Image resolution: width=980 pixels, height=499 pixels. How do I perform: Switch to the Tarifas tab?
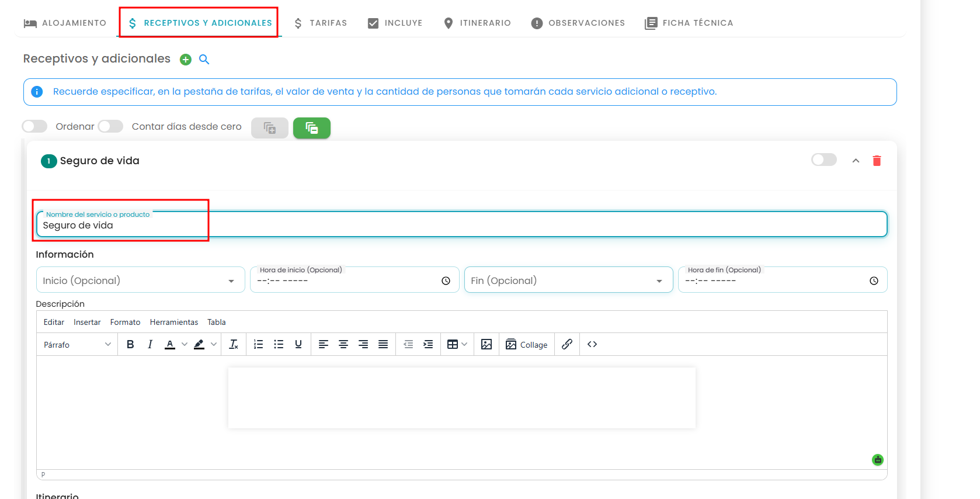pyautogui.click(x=320, y=23)
